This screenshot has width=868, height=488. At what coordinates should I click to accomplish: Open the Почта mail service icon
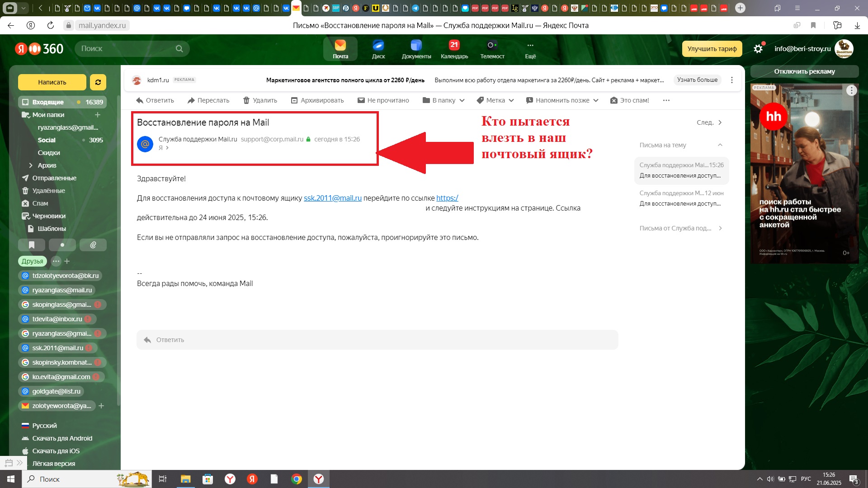click(x=340, y=49)
